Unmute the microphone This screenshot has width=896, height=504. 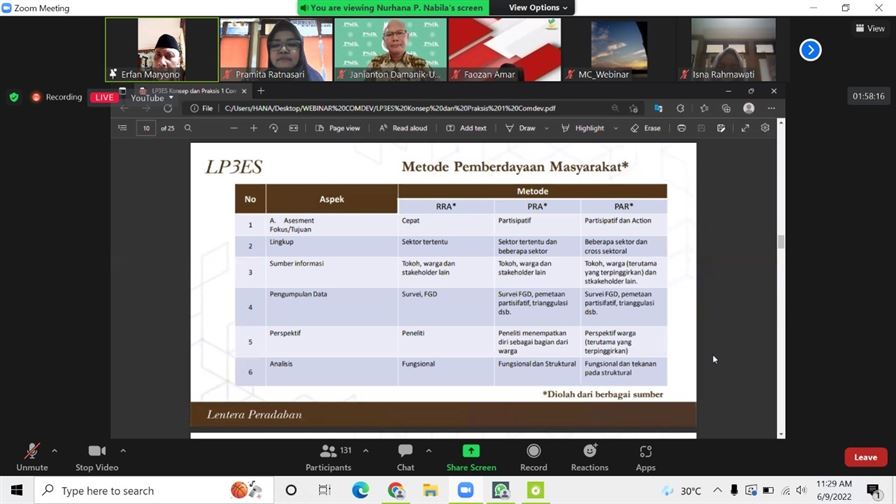(31, 456)
